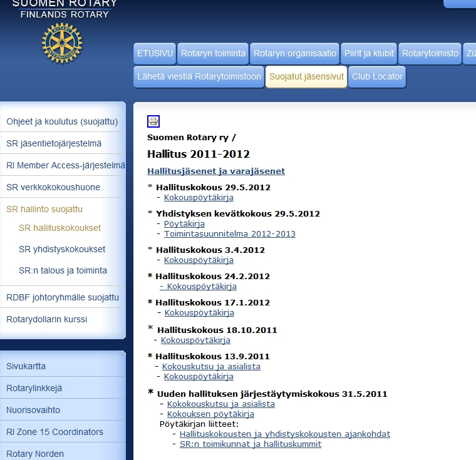Screen dimensions: 476x460
Task: Open SR yhdistyskokoukset submenu item
Action: click(62, 249)
